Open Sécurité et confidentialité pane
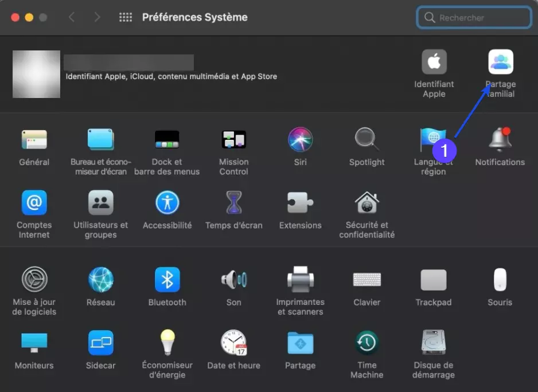 367,203
